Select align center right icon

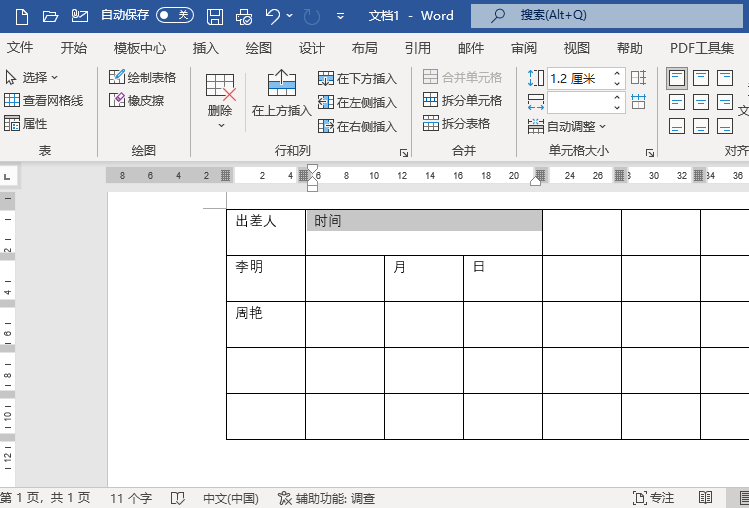(x=725, y=102)
